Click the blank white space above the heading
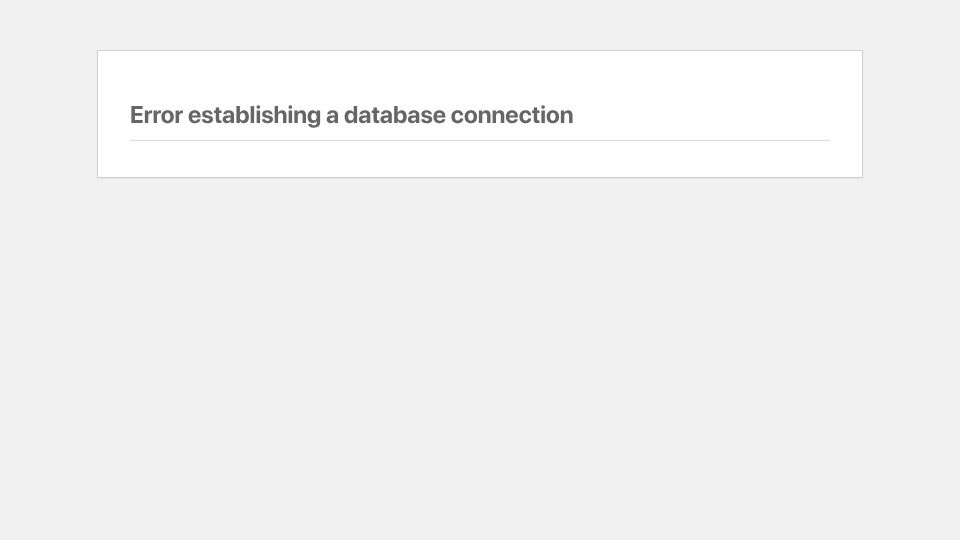Viewport: 960px width, 540px height. (480, 77)
